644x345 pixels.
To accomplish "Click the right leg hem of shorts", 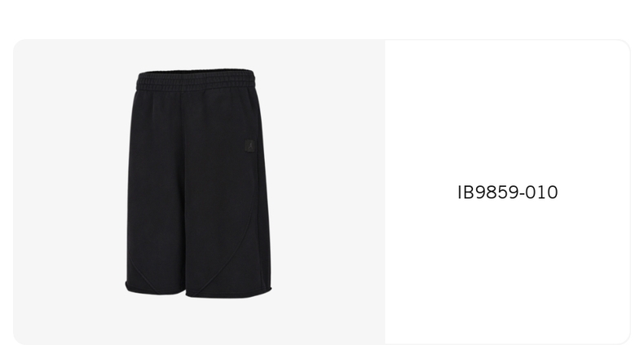I will coord(228,293).
